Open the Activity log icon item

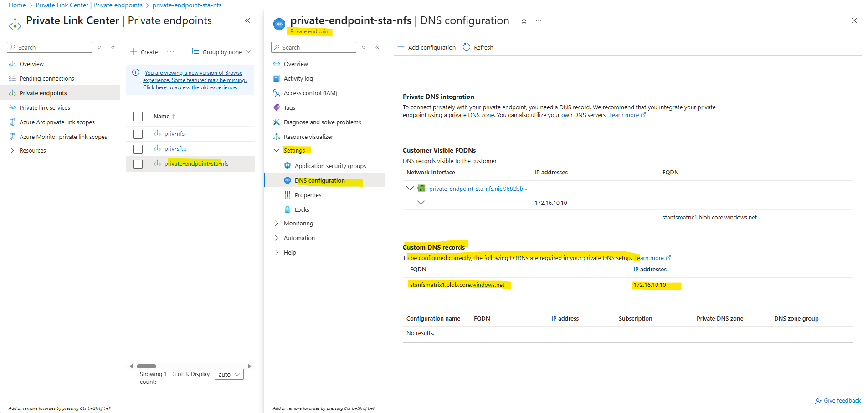276,78
